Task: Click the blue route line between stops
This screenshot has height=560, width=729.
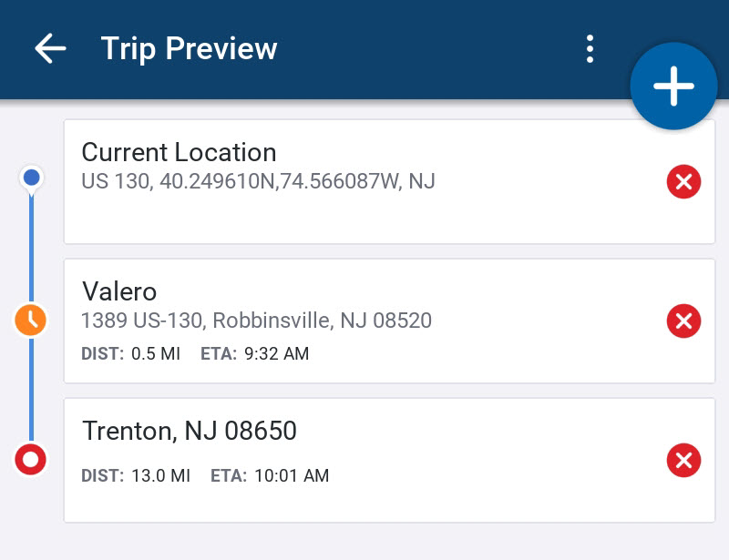Action: coord(31,246)
